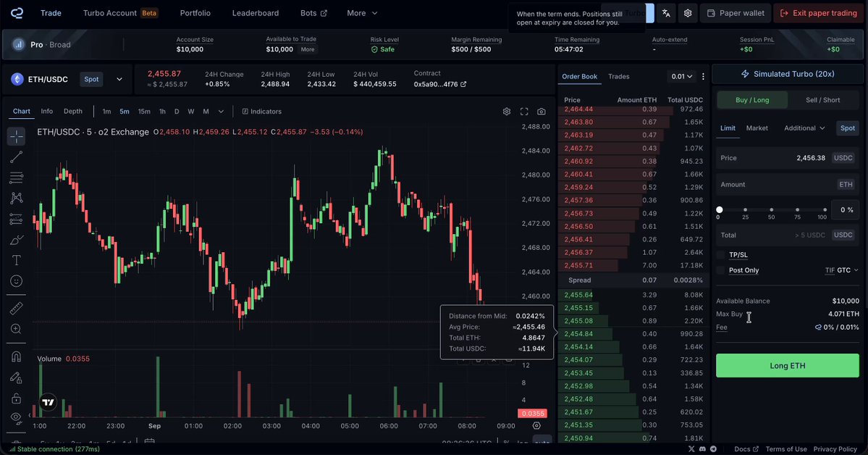Switch to the Trades tab
The width and height of the screenshot is (868, 455).
618,77
